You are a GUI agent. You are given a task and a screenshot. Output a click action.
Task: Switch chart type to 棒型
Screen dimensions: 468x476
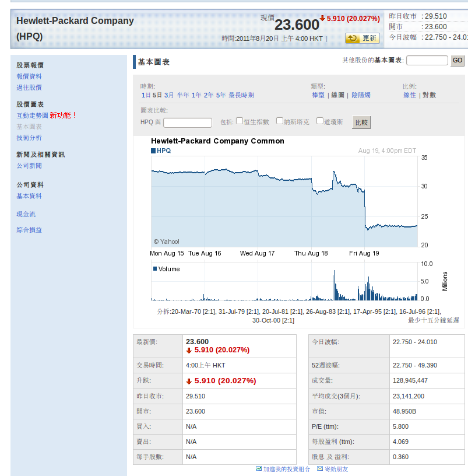(x=318, y=95)
